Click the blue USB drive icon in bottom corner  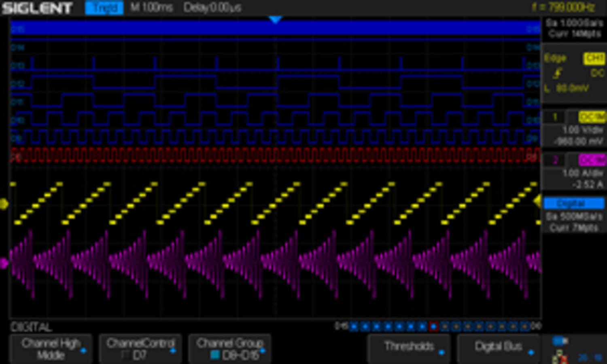tap(558, 341)
